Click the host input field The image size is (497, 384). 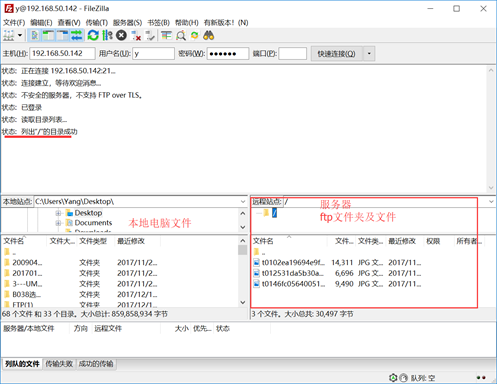pyautogui.click(x=62, y=53)
